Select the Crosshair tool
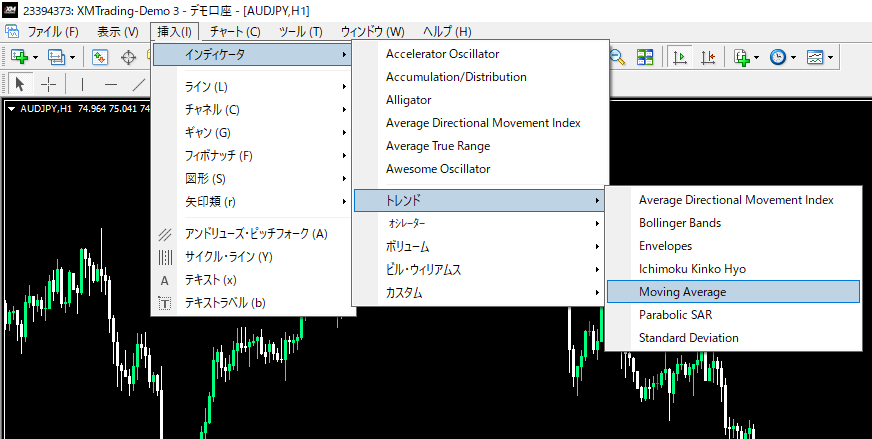Image resolution: width=872 pixels, height=439 pixels. [x=47, y=84]
